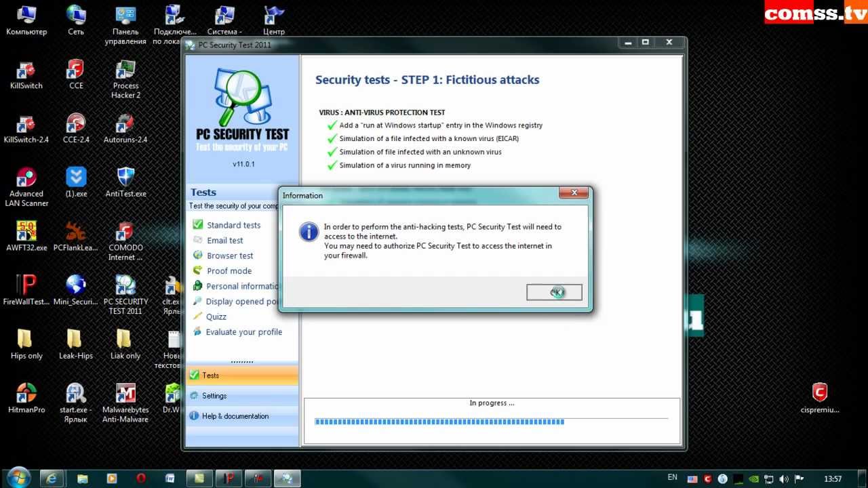Image resolution: width=868 pixels, height=488 pixels.
Task: Select Malwarebytes Anti-Malware desktop shortcut
Action: point(125,403)
